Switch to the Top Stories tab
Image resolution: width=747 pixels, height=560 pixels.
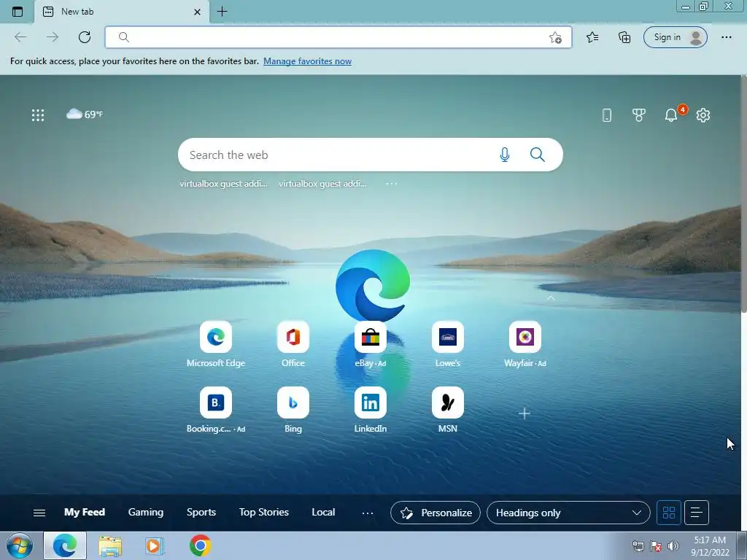point(264,513)
